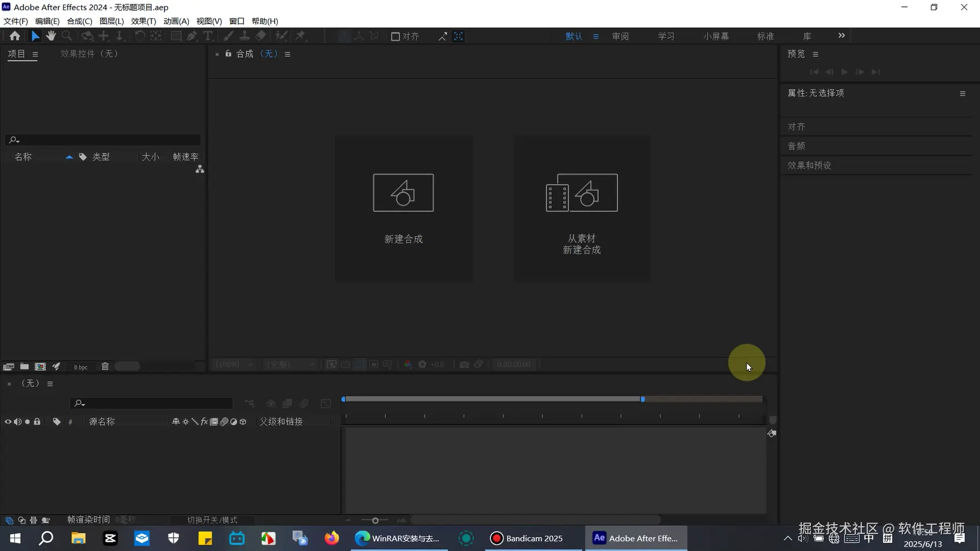
Task: Sort project items by 名称 column
Action: pos(23,157)
